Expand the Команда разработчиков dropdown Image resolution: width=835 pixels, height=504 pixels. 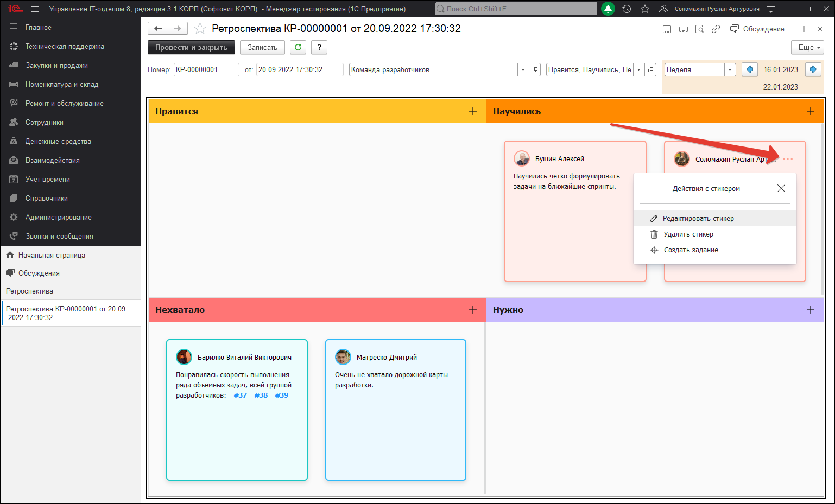(x=523, y=70)
